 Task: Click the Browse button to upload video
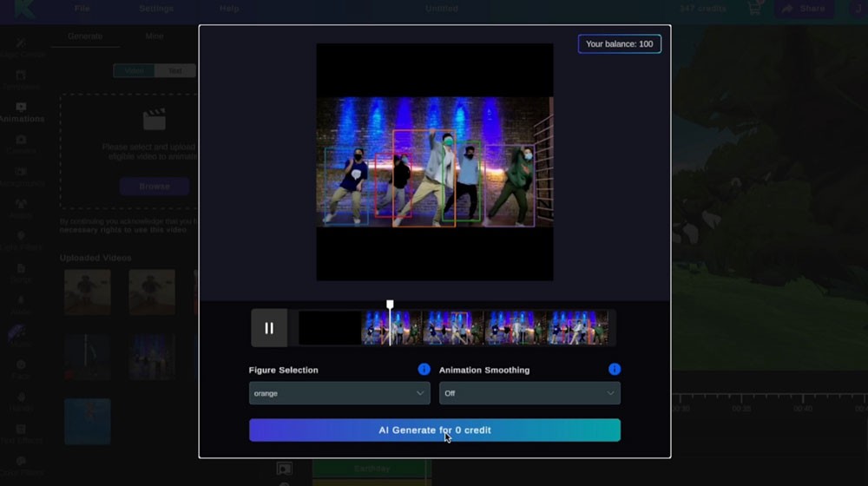click(x=155, y=187)
